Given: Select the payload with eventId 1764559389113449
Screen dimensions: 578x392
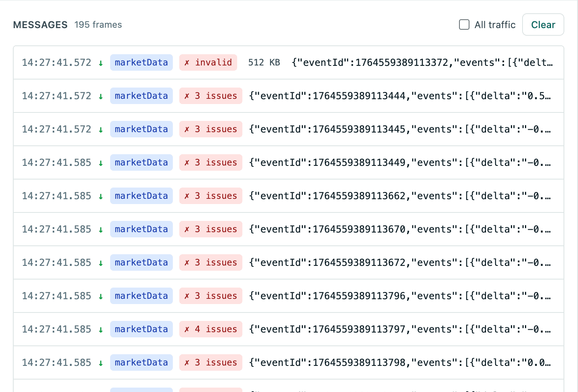Looking at the screenshot, I should pos(400,162).
